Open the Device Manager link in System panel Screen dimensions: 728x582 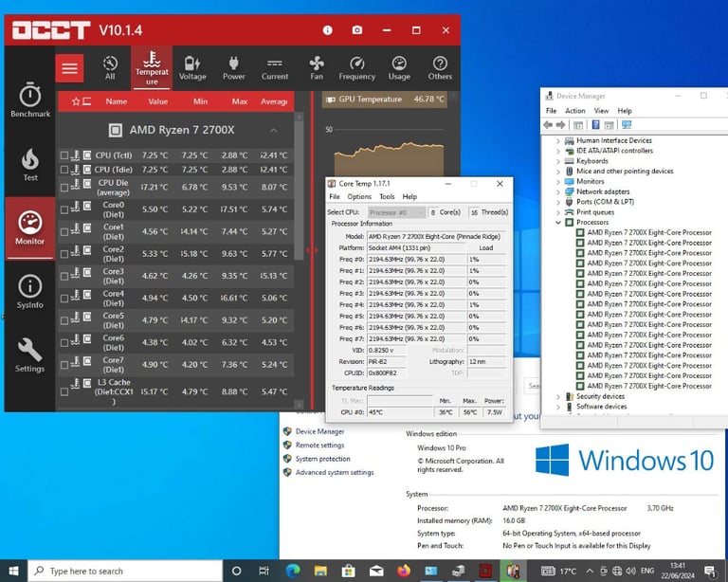pyautogui.click(x=319, y=431)
